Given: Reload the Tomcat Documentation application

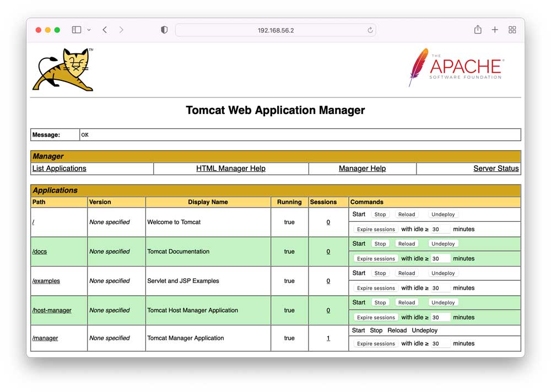Looking at the screenshot, I should (407, 244).
